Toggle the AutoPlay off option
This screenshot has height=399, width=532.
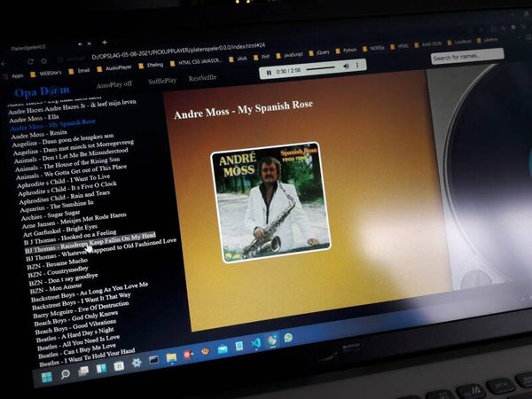[114, 85]
